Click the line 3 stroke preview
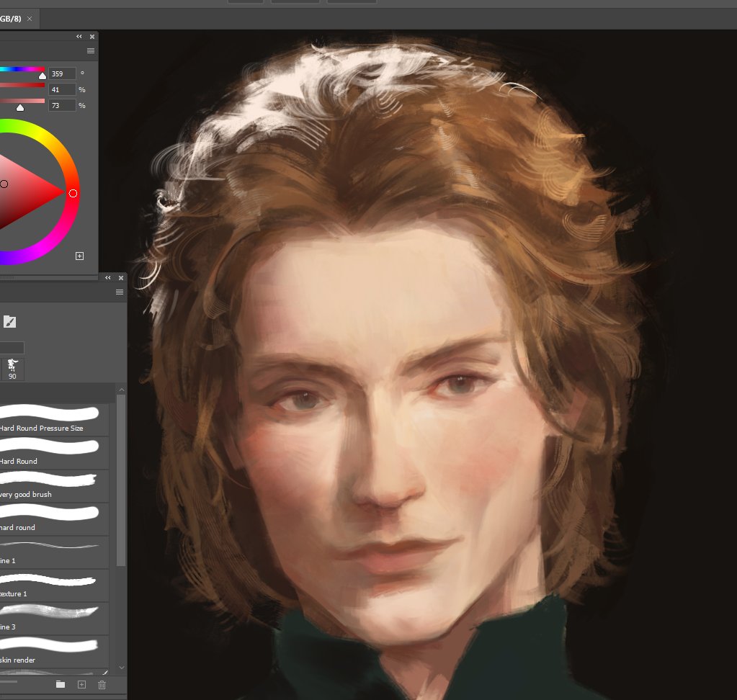Image resolution: width=737 pixels, height=700 pixels. pyautogui.click(x=50, y=611)
